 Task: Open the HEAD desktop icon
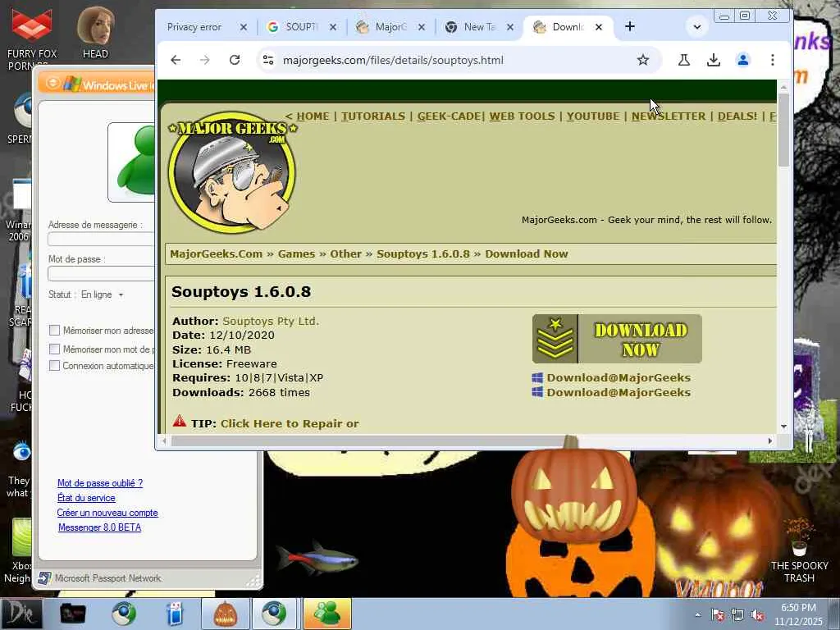point(95,32)
